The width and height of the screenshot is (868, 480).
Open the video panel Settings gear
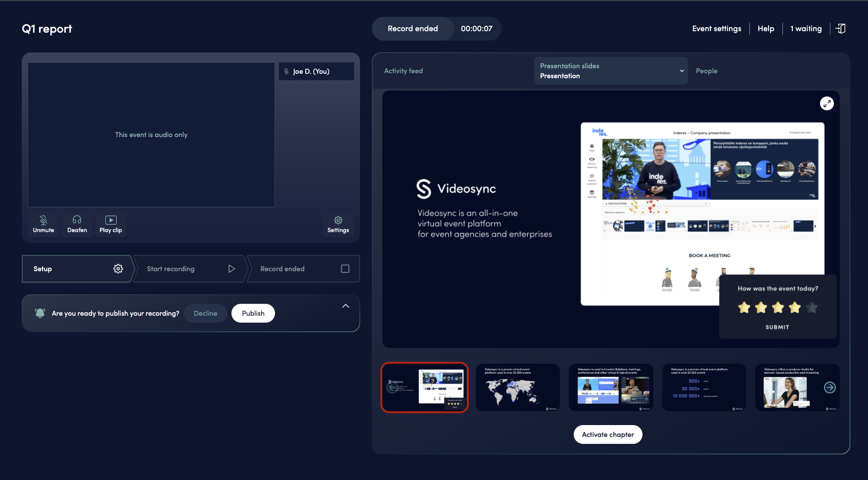(x=338, y=224)
